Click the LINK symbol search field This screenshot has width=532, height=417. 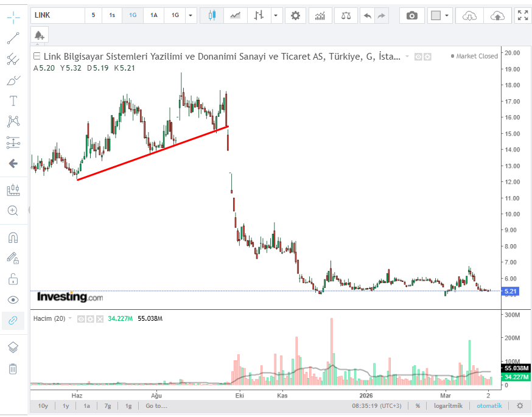click(58, 15)
